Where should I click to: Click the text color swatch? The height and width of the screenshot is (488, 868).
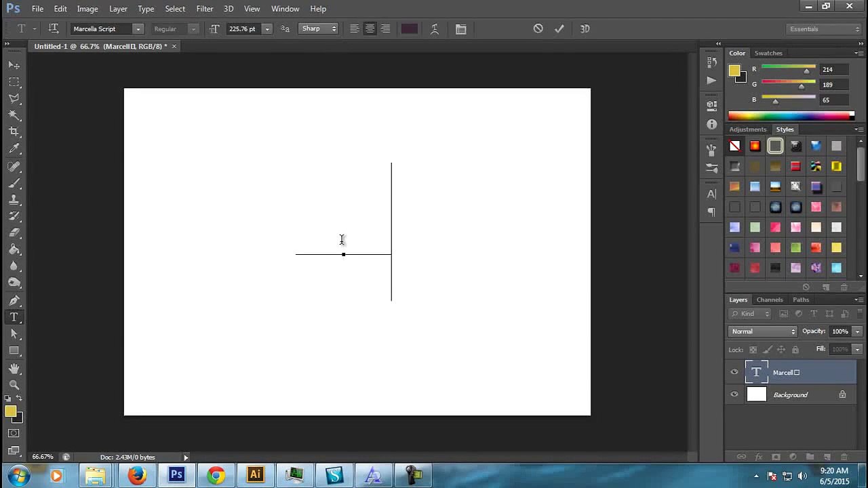point(409,28)
